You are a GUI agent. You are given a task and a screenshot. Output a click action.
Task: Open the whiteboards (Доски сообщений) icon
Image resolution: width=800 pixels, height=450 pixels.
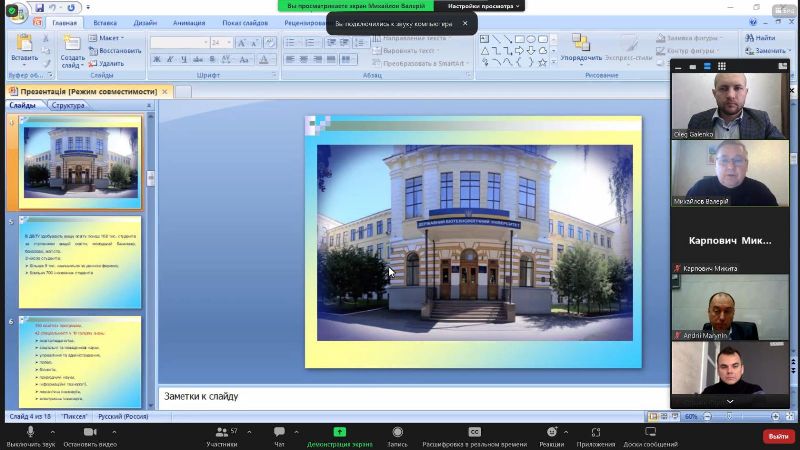649,432
